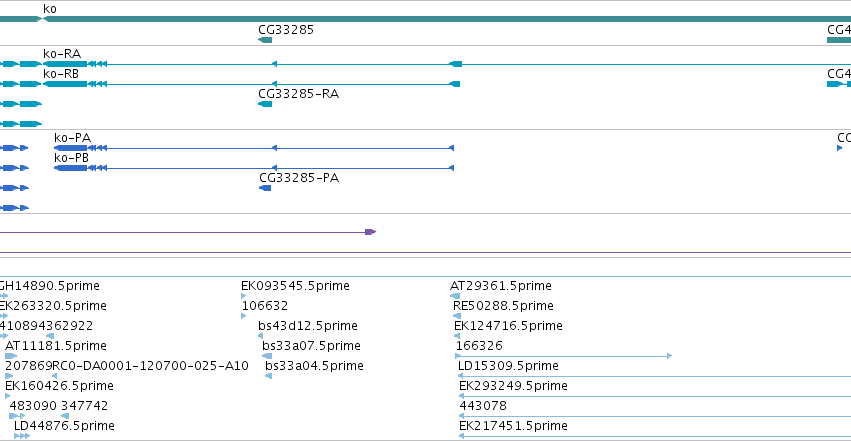This screenshot has height=441, width=851.
Task: Click the ko-PB protein label
Action: [71, 158]
